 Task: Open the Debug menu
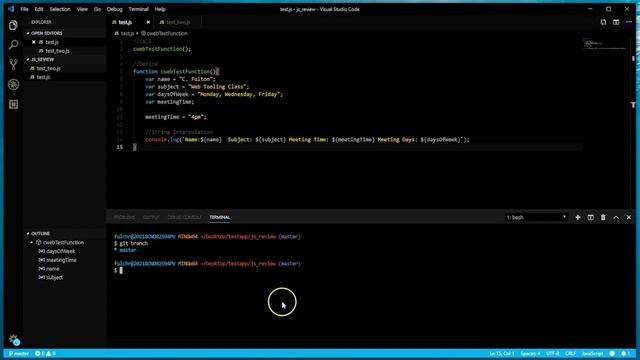(114, 9)
